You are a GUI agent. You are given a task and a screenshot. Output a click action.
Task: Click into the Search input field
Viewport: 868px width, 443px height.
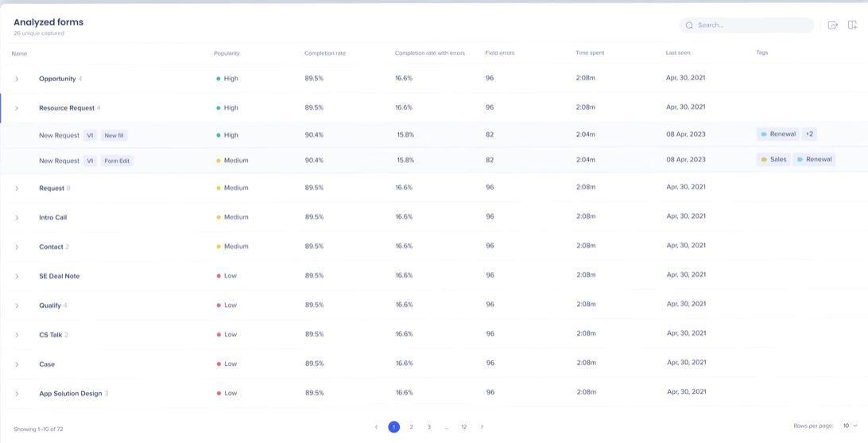click(746, 25)
